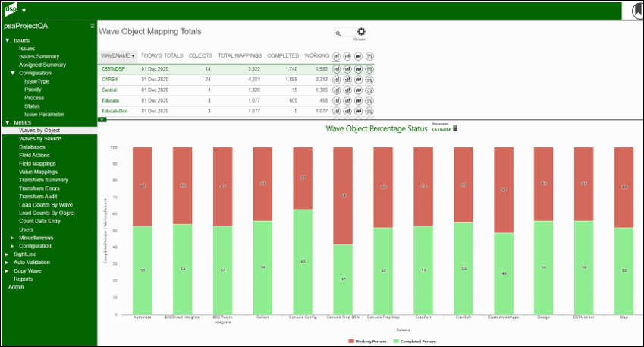Open the dsp logo menu
Screen dimensions: 644x347
tap(11, 9)
